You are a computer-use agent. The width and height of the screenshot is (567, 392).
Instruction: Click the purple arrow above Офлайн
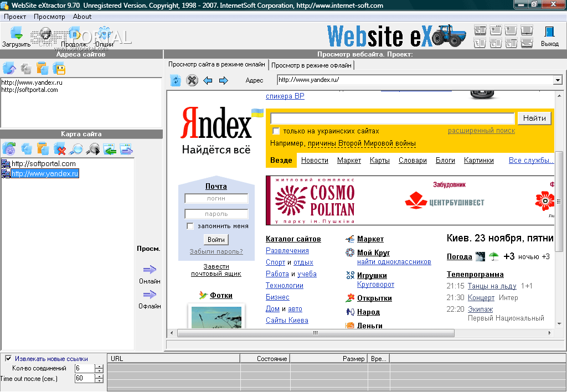coord(150,295)
